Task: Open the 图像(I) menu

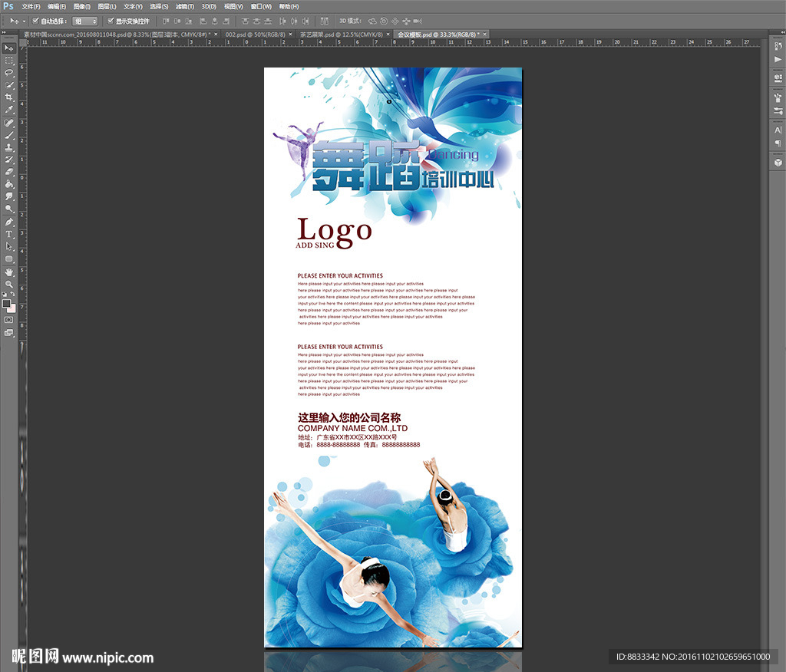Action: [x=81, y=6]
